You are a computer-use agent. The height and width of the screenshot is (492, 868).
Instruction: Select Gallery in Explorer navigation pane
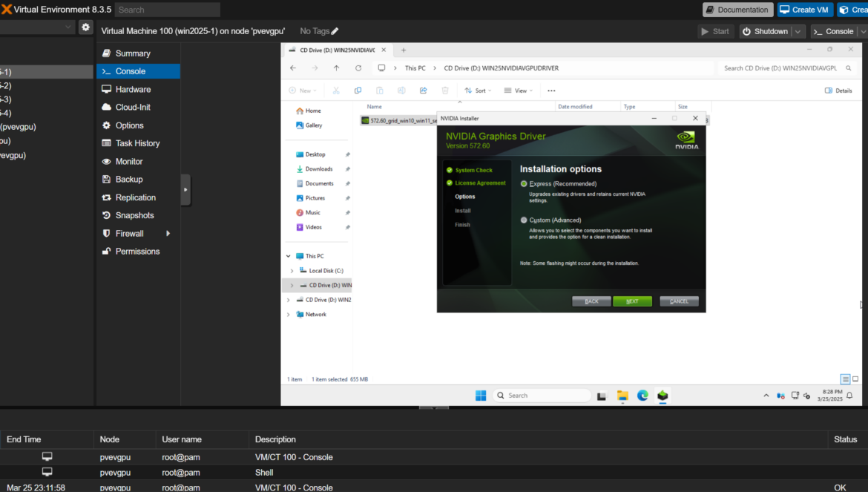tap(313, 125)
